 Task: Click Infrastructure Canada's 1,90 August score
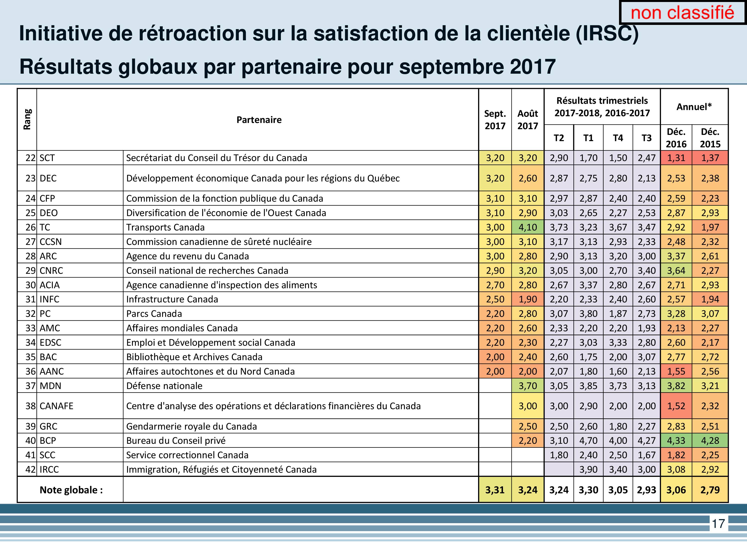pos(528,299)
